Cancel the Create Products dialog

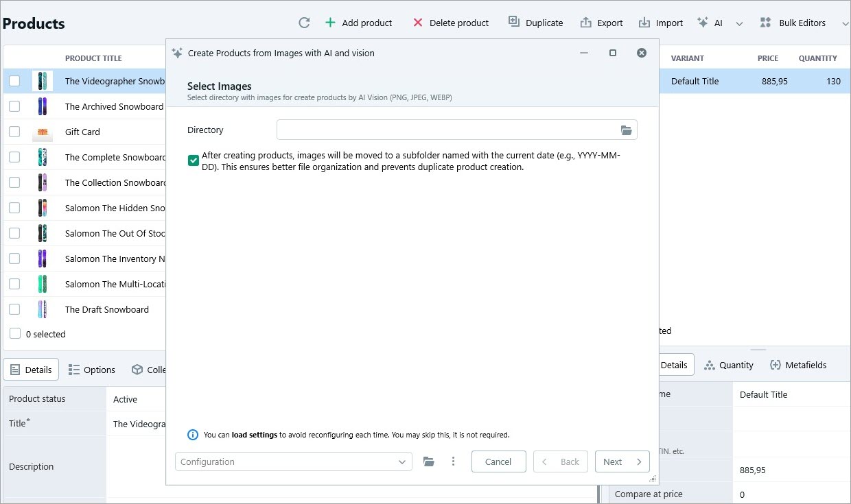click(x=498, y=461)
